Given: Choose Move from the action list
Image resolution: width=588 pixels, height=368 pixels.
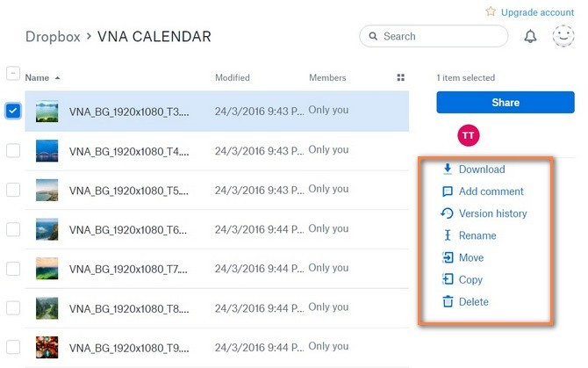Looking at the screenshot, I should tap(471, 257).
